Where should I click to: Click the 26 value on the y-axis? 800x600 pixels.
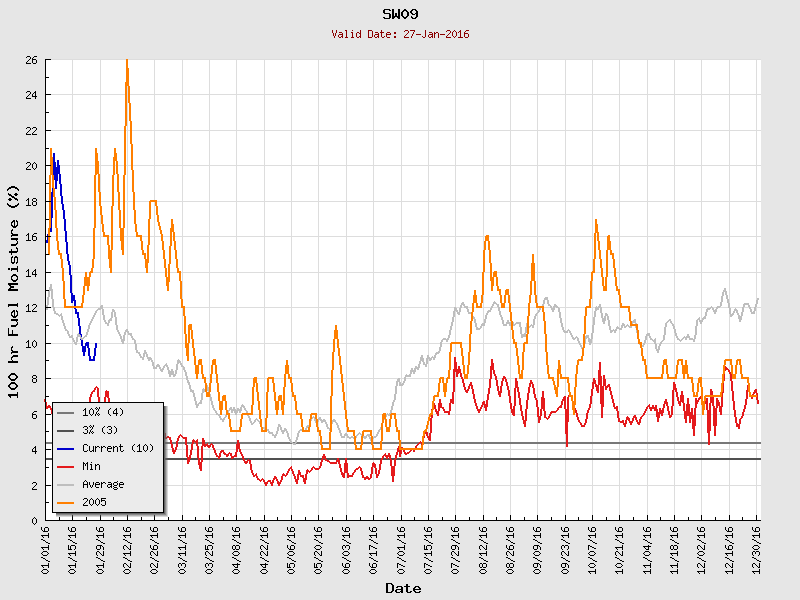(x=32, y=60)
